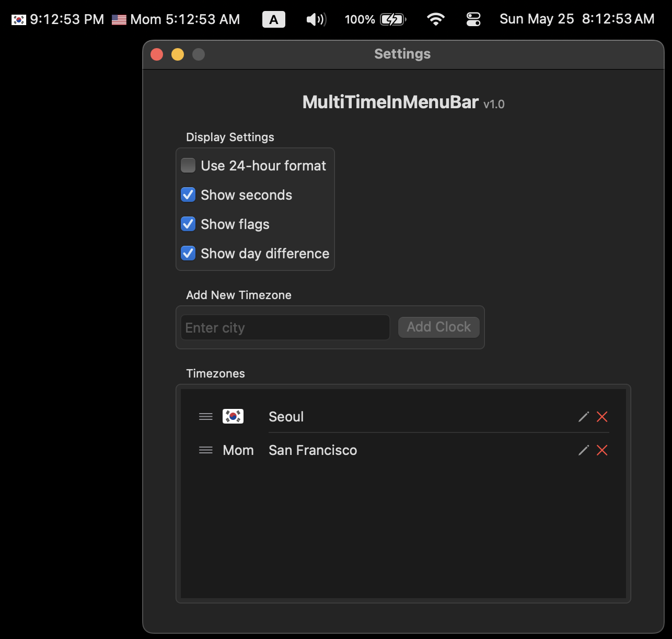This screenshot has width=672, height=639.
Task: Click the South Korean flag for Seoul
Action: (x=233, y=416)
